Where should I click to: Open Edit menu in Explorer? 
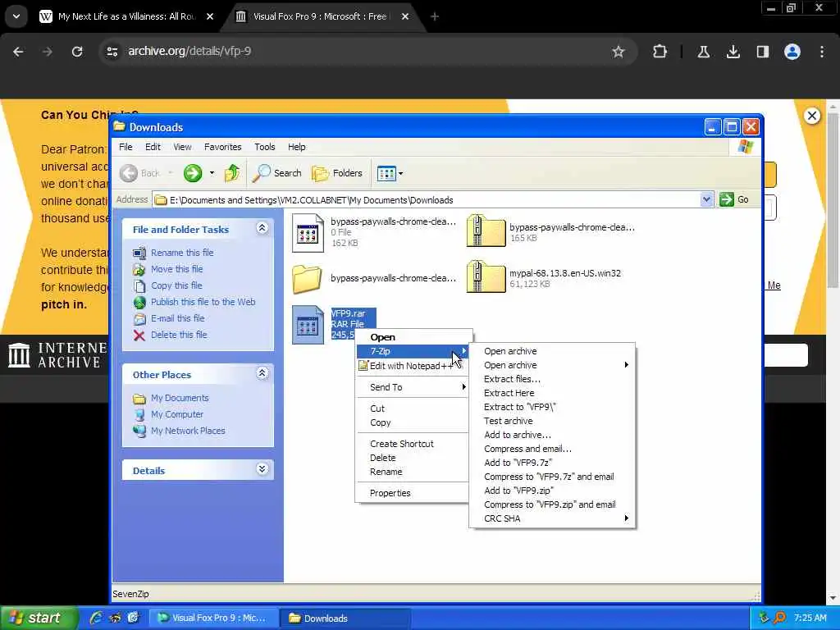(x=153, y=147)
